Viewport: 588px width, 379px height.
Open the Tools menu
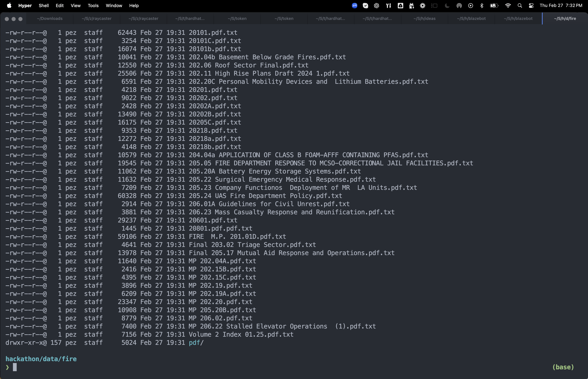(93, 5)
